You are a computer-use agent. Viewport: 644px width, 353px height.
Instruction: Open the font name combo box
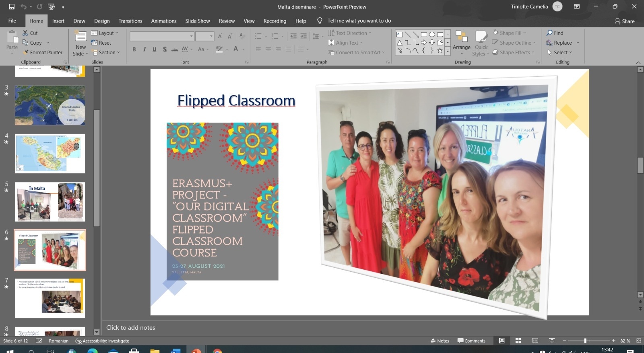pos(162,36)
